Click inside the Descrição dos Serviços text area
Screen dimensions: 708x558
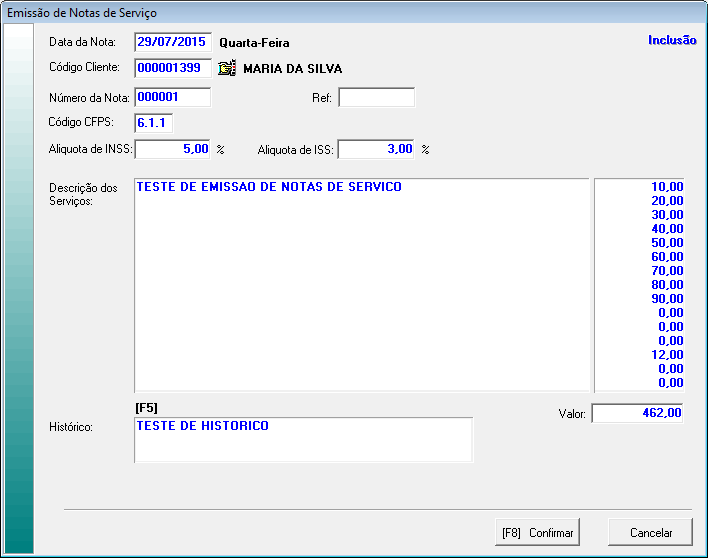pyautogui.click(x=360, y=285)
